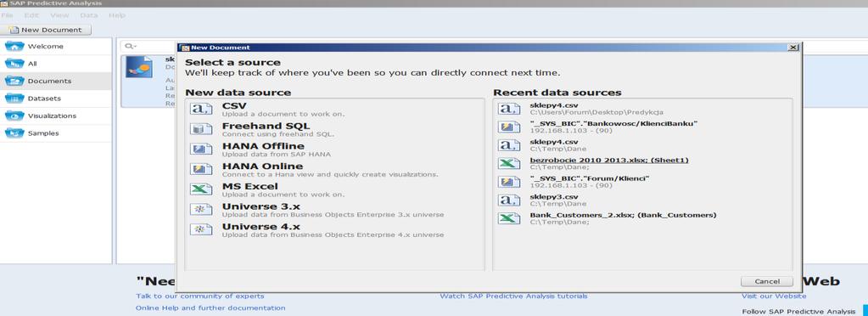868x316 pixels.
Task: Select the HANA Online source icon
Action: [x=201, y=169]
